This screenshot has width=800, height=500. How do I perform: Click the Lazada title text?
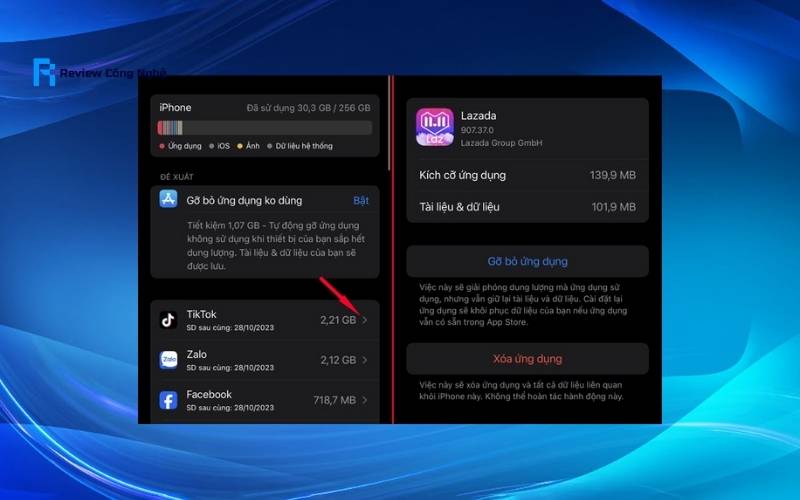click(x=479, y=116)
